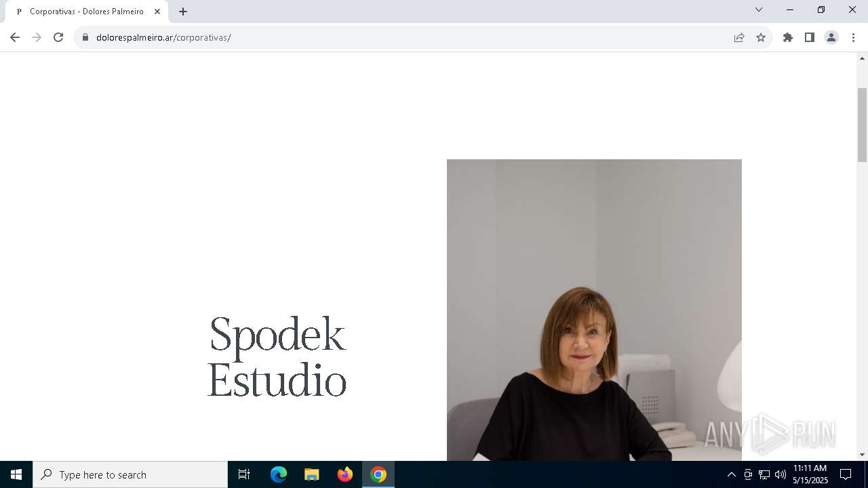Open a new tab with plus button
The height and width of the screenshot is (488, 868).
pyautogui.click(x=183, y=12)
